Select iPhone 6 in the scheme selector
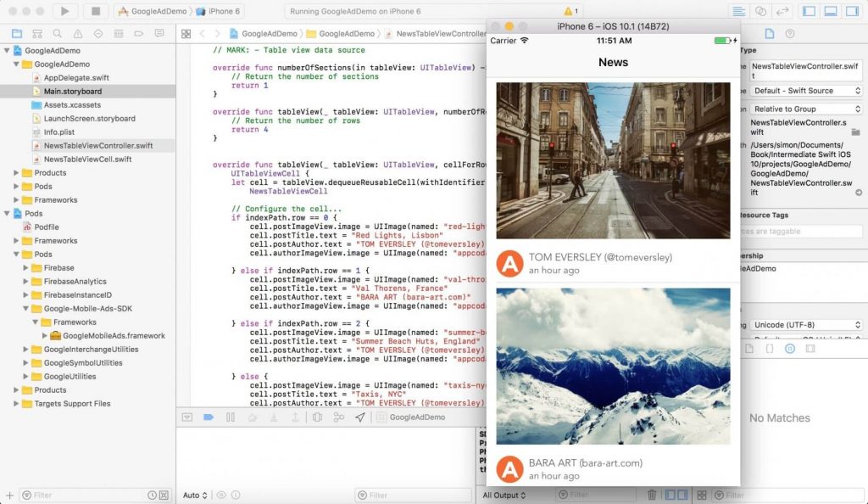Viewport: 868px width, 504px height. (222, 12)
